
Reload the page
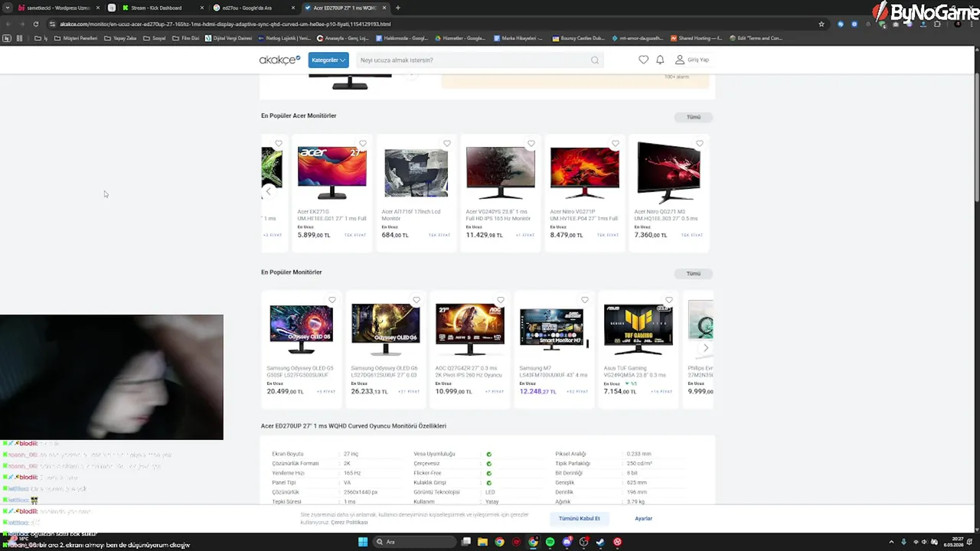[x=35, y=24]
